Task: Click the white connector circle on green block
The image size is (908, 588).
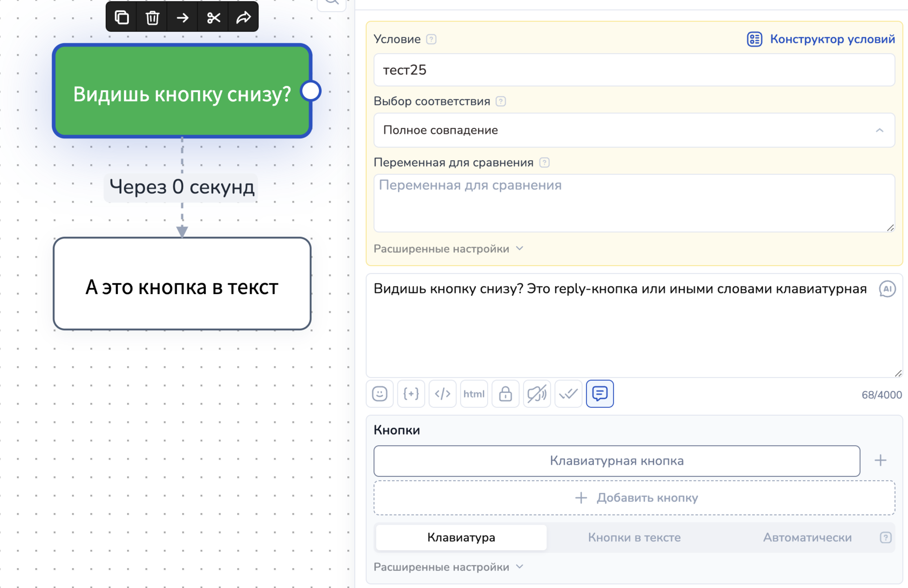Action: coord(310,91)
